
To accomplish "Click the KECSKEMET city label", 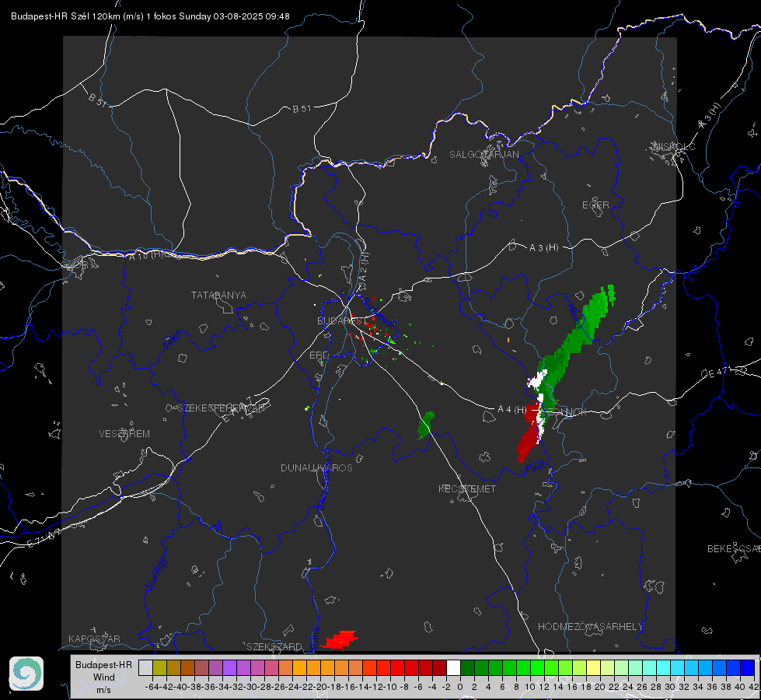I will pyautogui.click(x=467, y=488).
